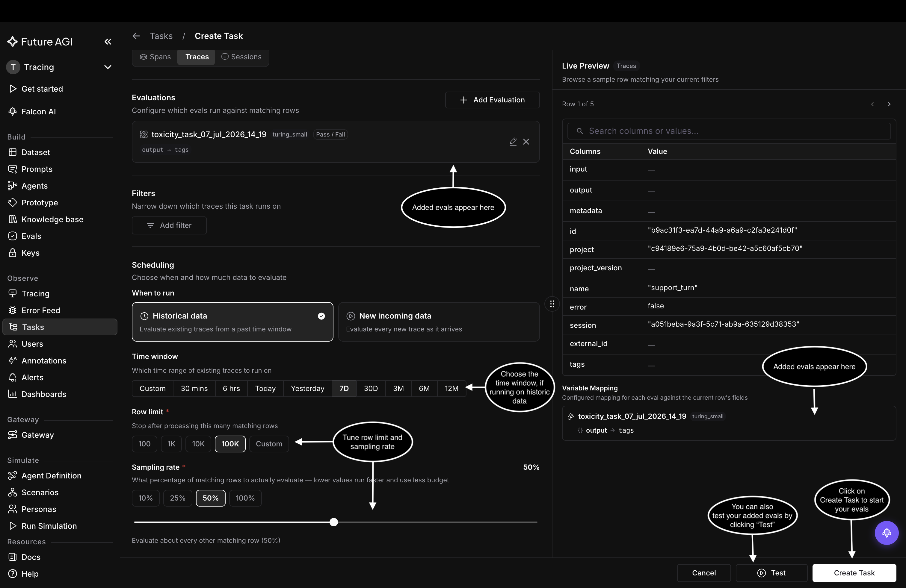The image size is (906, 588).
Task: Click the Test button
Action: tap(771, 573)
